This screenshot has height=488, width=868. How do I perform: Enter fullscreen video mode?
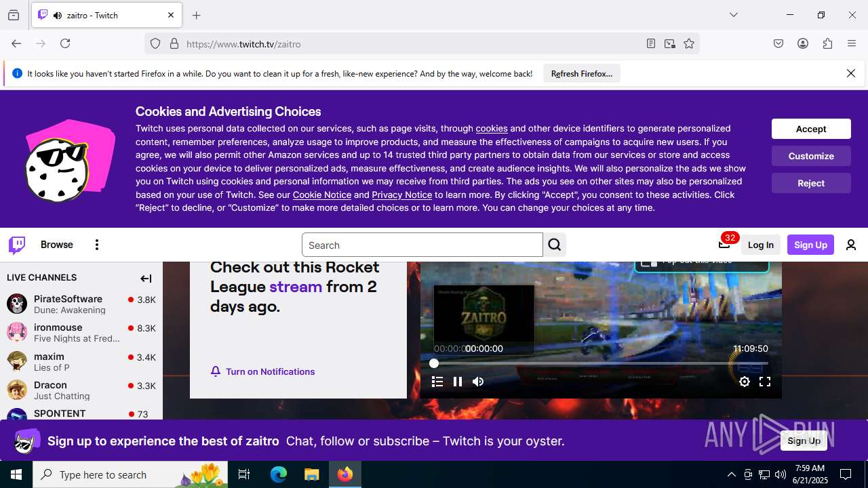click(765, 382)
